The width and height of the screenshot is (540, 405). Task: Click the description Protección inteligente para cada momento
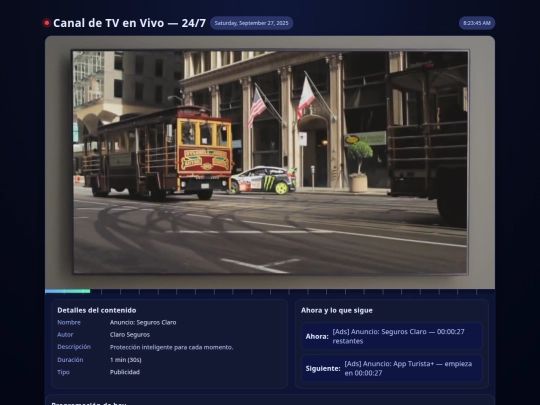(172, 347)
